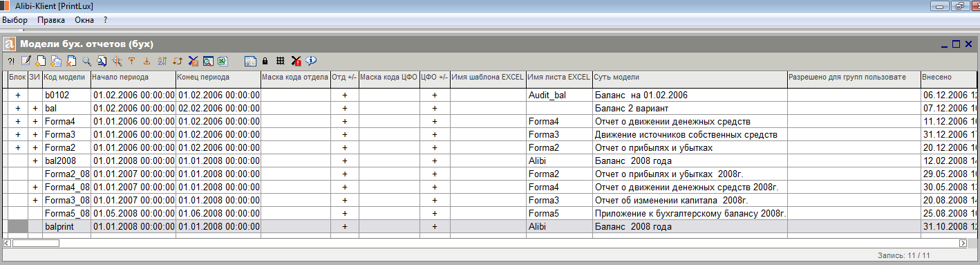Delete record using toolbar icon

coord(70,61)
